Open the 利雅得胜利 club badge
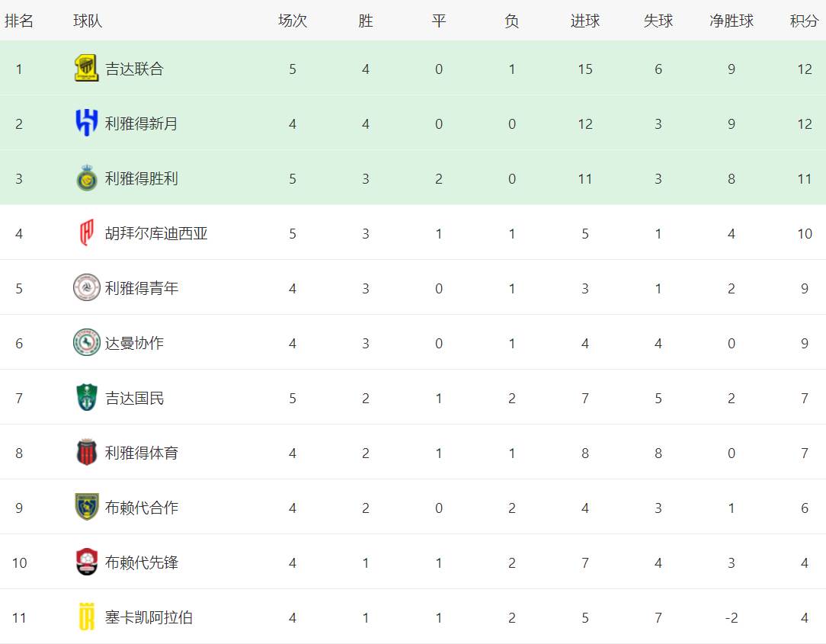826x644 pixels. (x=86, y=178)
